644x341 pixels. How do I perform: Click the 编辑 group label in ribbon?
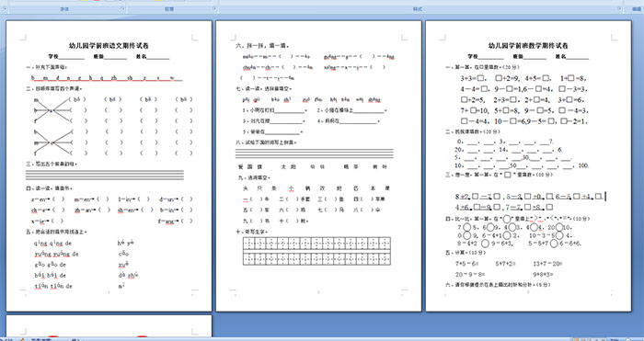pos(637,8)
